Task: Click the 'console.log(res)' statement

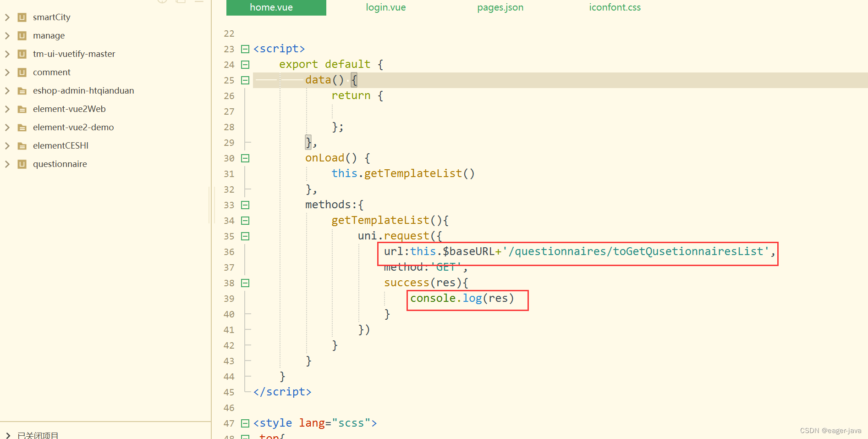Action: click(462, 299)
